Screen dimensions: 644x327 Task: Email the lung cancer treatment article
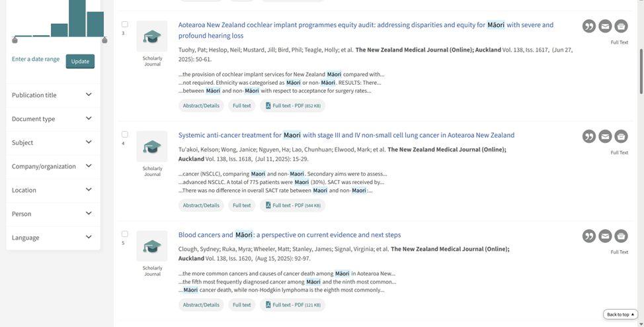[x=605, y=136]
